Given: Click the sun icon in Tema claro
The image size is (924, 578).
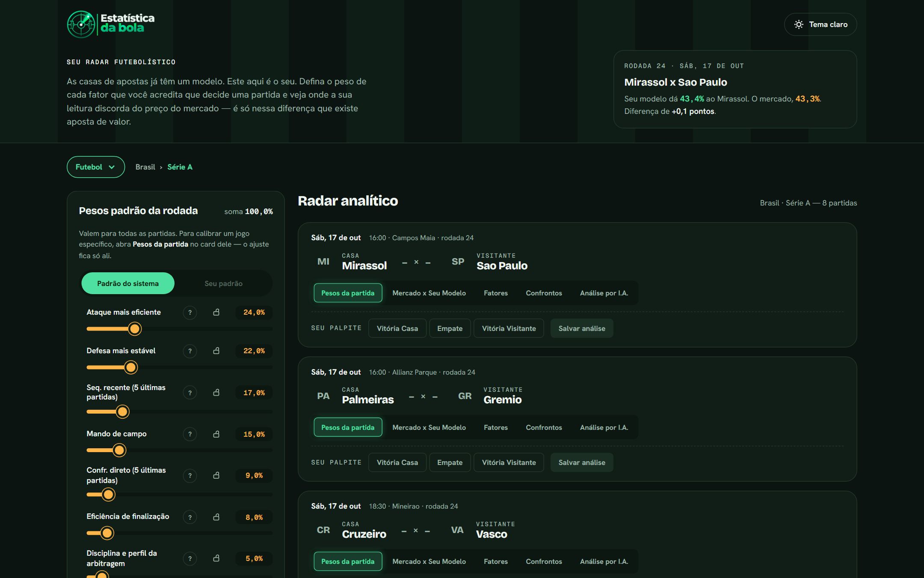Looking at the screenshot, I should tap(798, 24).
